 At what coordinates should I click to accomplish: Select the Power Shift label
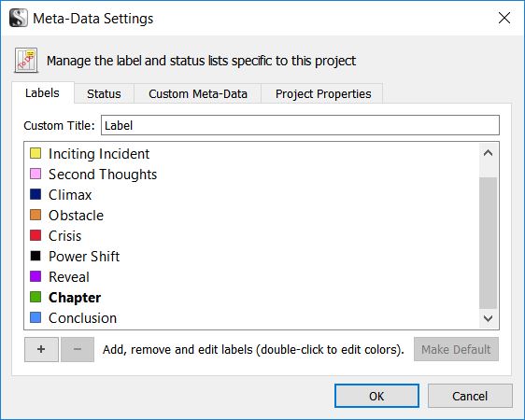[x=84, y=257]
